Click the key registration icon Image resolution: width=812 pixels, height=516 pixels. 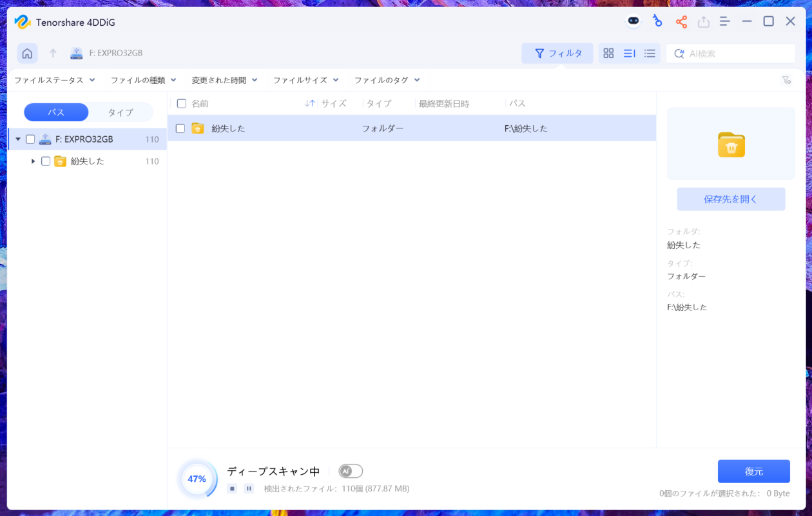click(657, 21)
